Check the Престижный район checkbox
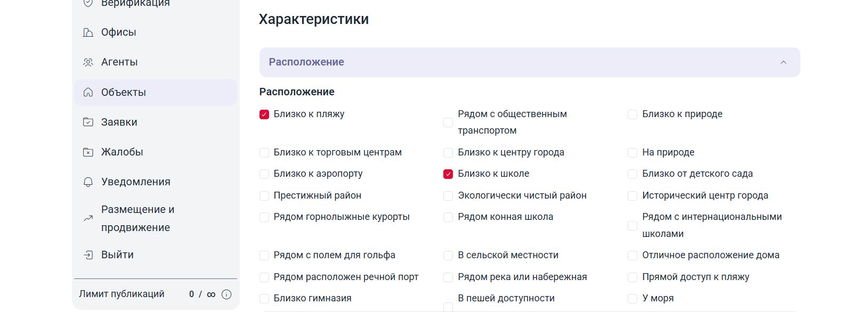The width and height of the screenshot is (868, 312). coord(264,196)
